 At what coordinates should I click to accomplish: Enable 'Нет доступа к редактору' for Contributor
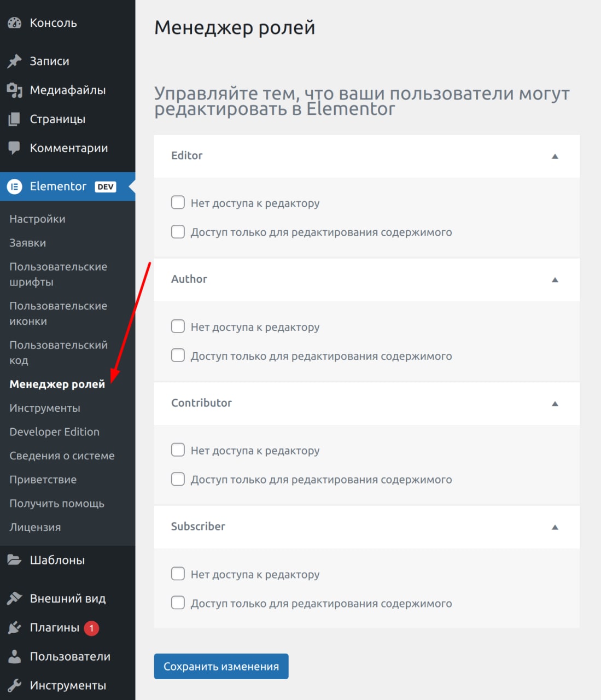(x=178, y=450)
